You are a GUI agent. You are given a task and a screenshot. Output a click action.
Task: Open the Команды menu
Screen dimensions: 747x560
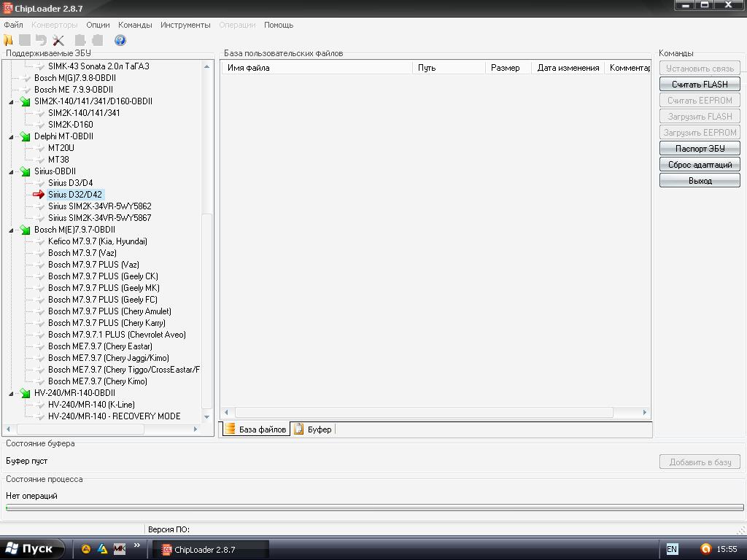pyautogui.click(x=135, y=25)
